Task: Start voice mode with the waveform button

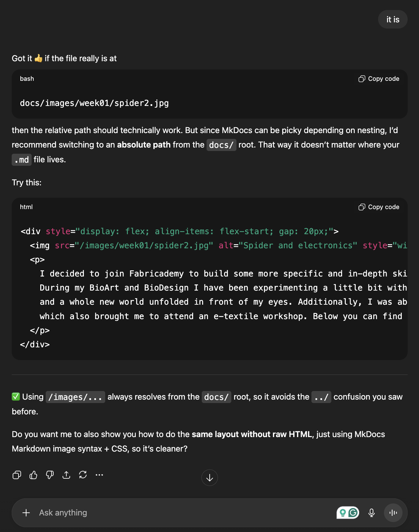Action: [393, 513]
